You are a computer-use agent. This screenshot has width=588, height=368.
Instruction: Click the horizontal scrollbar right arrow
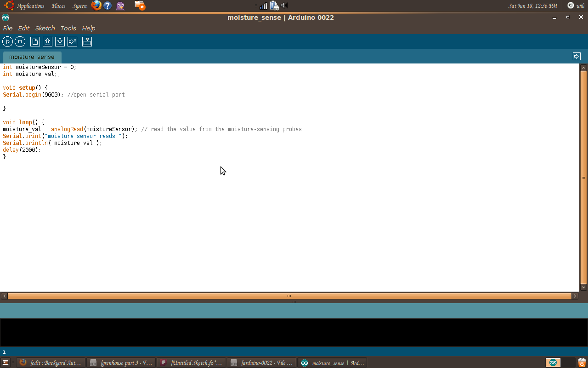tap(575, 296)
